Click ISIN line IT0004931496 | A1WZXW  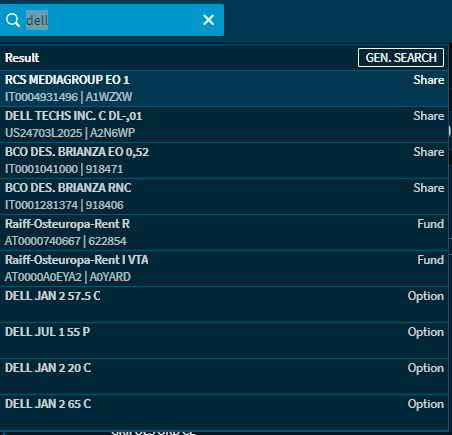(x=68, y=97)
